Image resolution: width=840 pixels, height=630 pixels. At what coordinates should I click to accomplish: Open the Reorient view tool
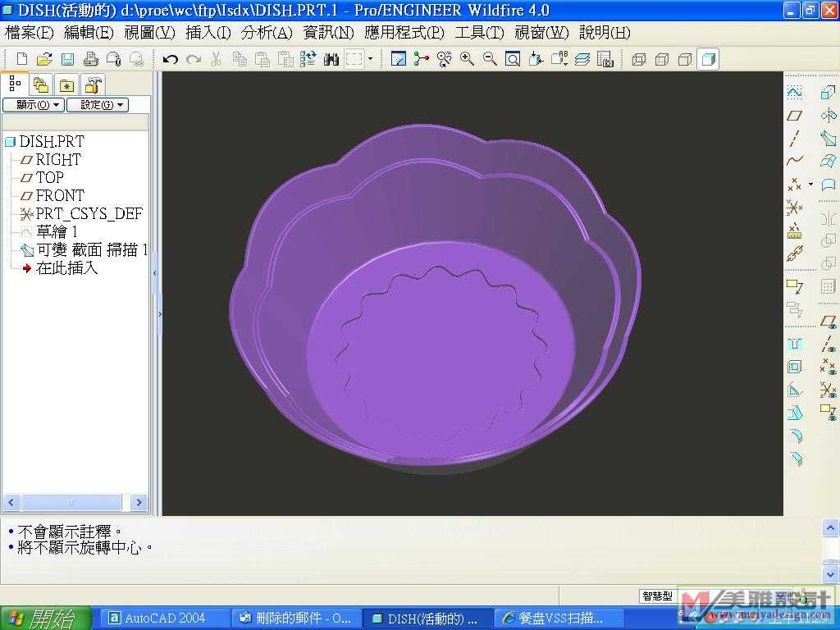[536, 58]
